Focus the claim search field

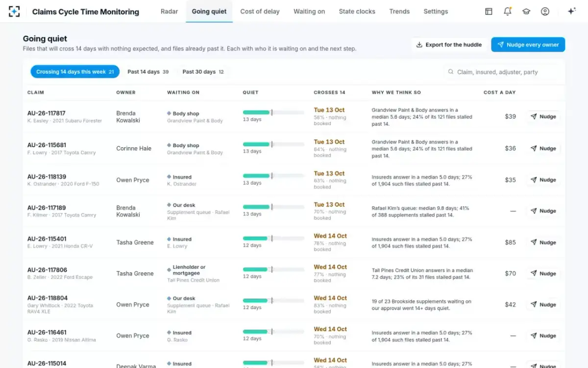click(x=502, y=72)
